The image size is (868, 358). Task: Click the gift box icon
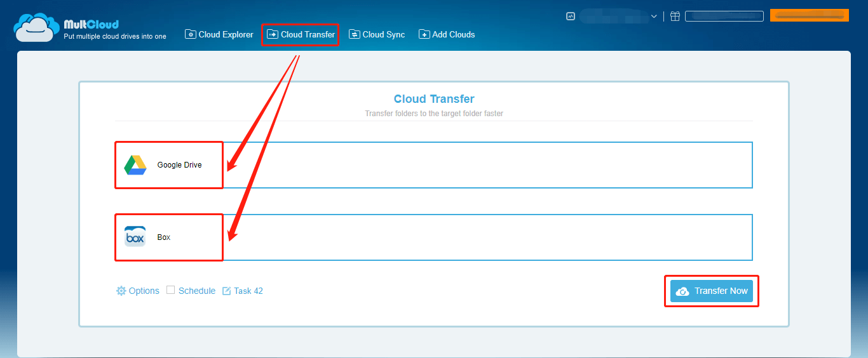point(675,17)
